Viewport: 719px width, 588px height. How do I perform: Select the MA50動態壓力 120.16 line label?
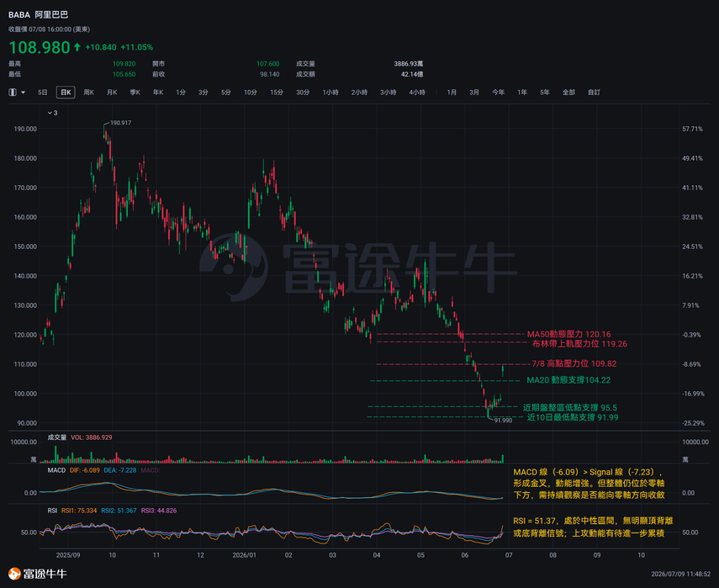(568, 334)
